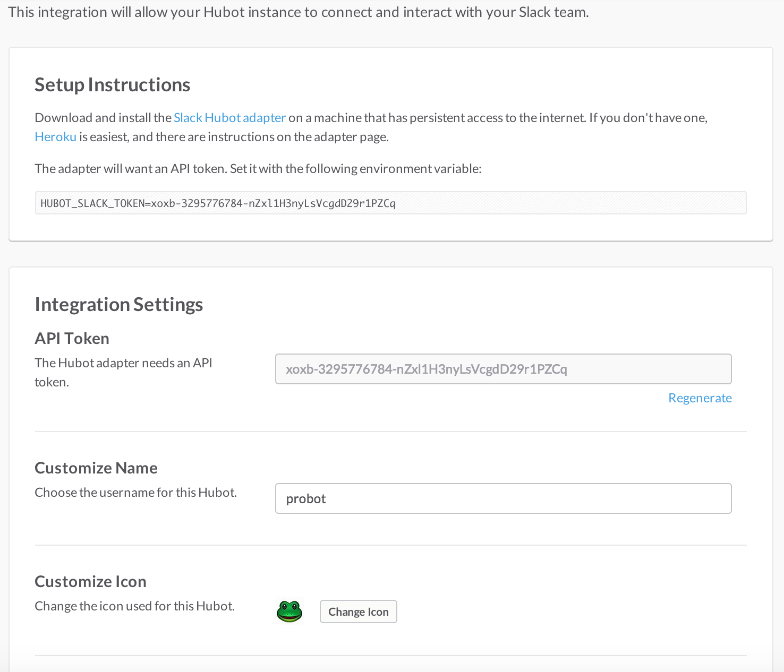784x672 pixels.
Task: Click "is easiest, and there are instructions" text
Action: [234, 137]
